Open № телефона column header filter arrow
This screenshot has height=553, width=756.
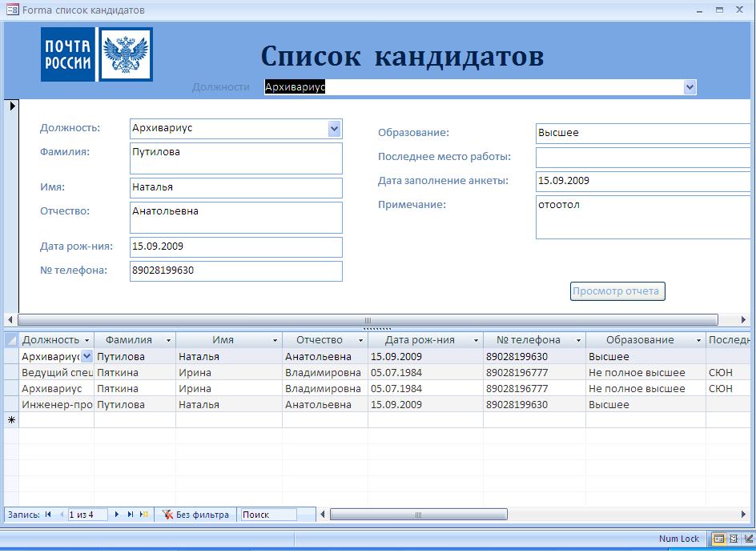click(578, 341)
